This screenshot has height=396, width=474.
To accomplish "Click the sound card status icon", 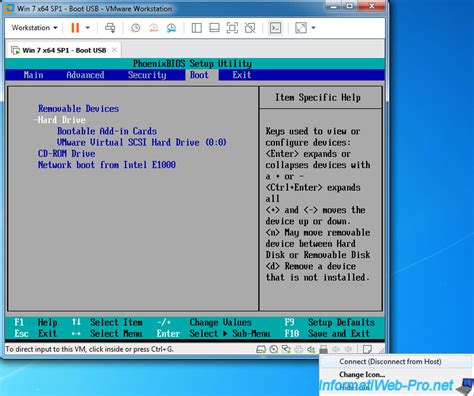I will point(311,349).
